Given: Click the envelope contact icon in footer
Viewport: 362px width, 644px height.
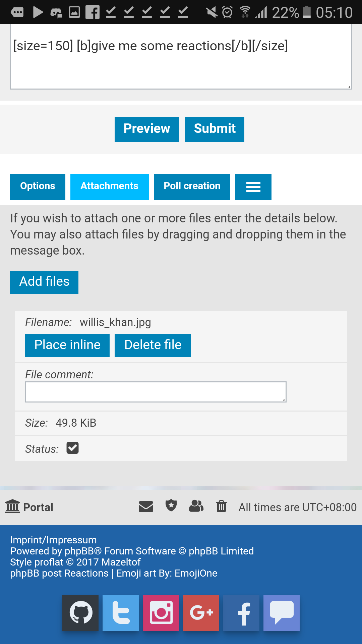Looking at the screenshot, I should coord(146,506).
